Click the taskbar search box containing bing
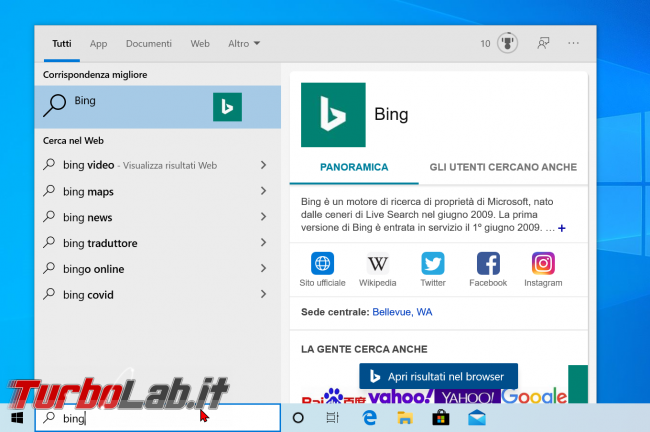Screen dimensions: 650x432 (x=158, y=418)
